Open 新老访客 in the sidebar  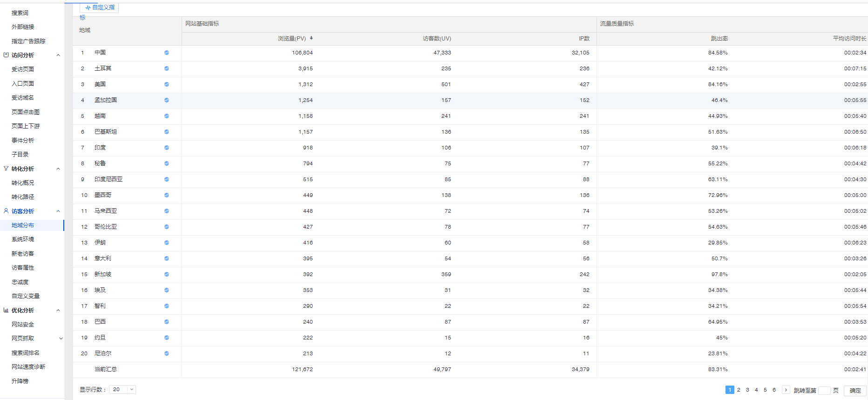pos(23,254)
